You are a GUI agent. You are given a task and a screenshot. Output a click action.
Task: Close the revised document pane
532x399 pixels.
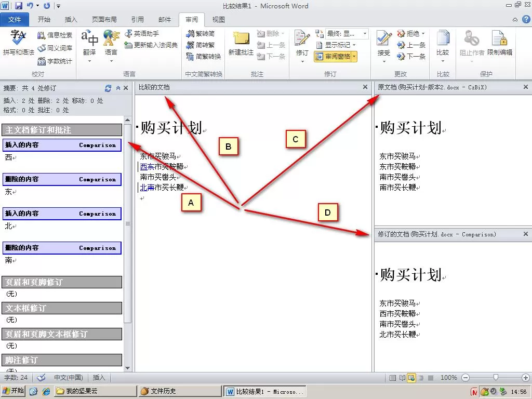pos(526,234)
